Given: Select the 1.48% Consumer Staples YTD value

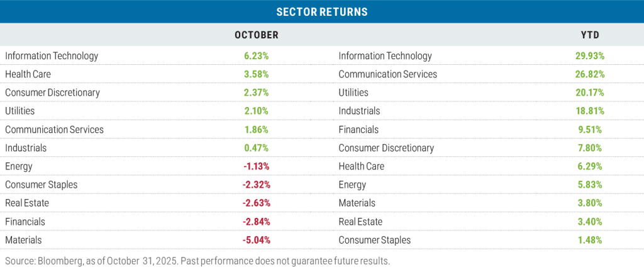Looking at the screenshot, I should click(589, 240).
